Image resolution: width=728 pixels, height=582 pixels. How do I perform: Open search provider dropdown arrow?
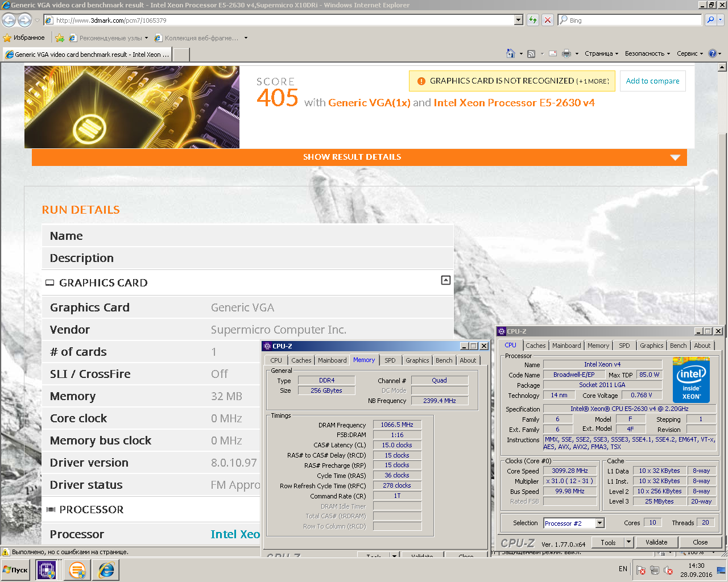click(x=720, y=20)
